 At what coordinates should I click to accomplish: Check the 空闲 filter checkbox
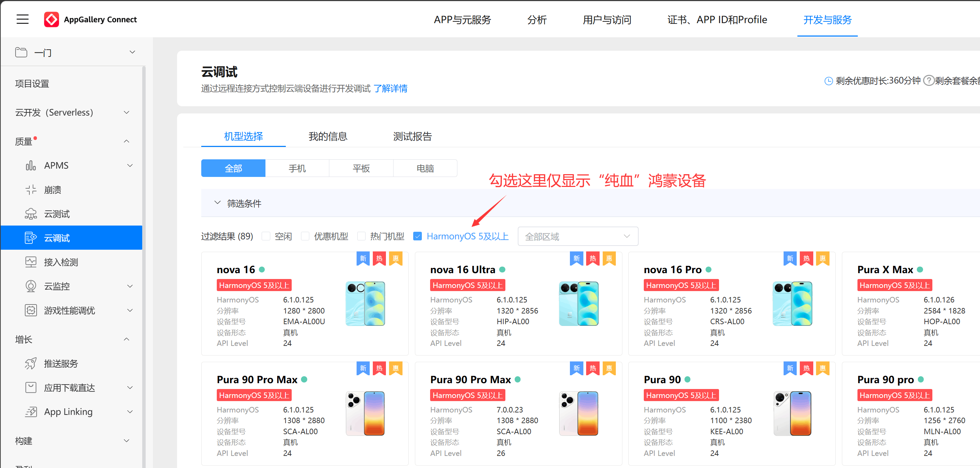coord(266,236)
